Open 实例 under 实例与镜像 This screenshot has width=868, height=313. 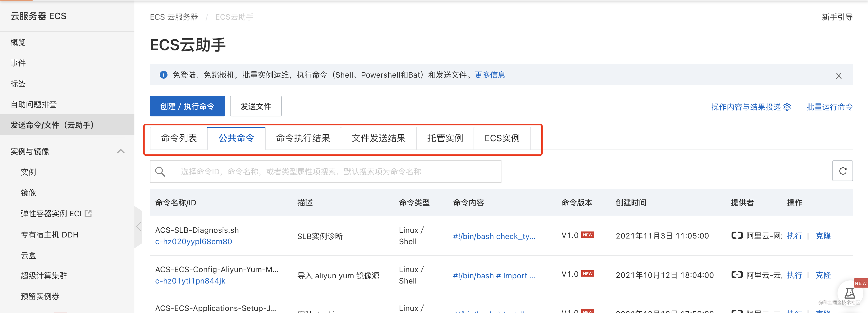click(28, 172)
